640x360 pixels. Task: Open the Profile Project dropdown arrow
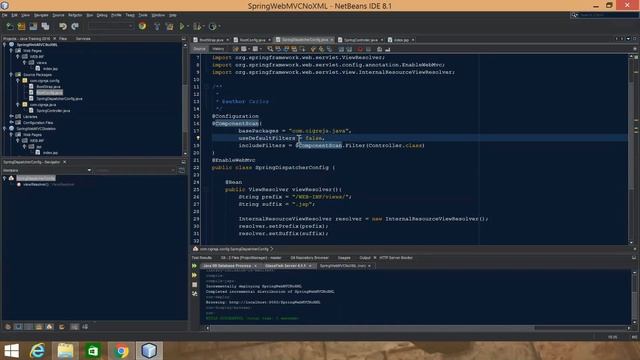219,27
